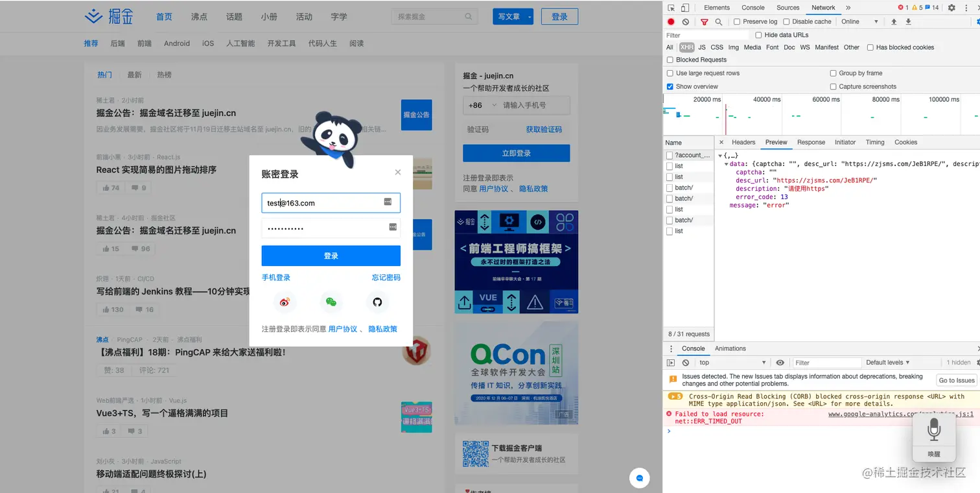Expand the CORB warning group of 5
The height and width of the screenshot is (493, 980).
pos(675,396)
